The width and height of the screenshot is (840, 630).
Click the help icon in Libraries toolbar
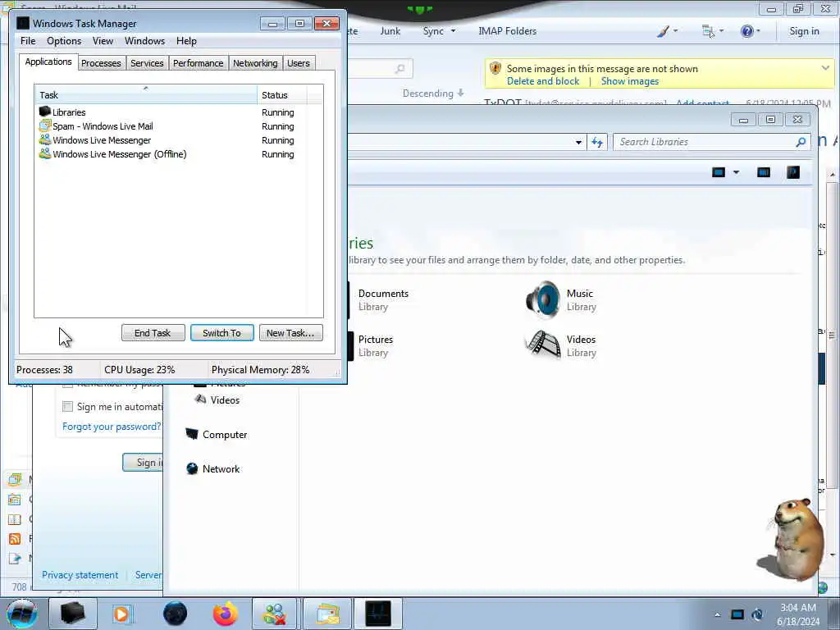pyautogui.click(x=793, y=172)
